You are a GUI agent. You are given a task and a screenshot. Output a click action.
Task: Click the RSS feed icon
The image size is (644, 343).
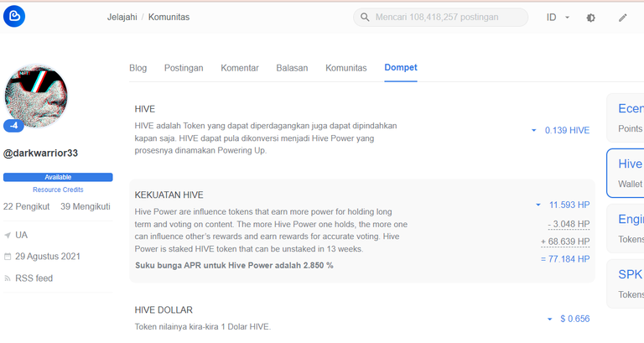[x=8, y=278]
